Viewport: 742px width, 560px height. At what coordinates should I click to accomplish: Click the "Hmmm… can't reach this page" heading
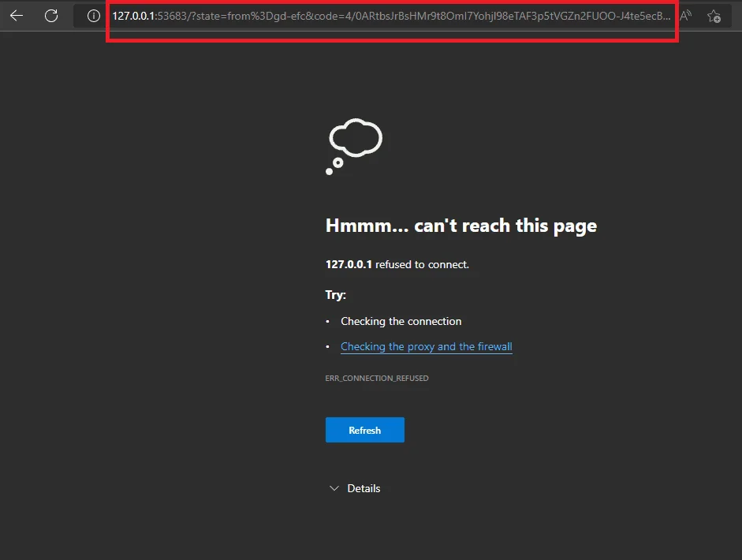click(x=461, y=226)
